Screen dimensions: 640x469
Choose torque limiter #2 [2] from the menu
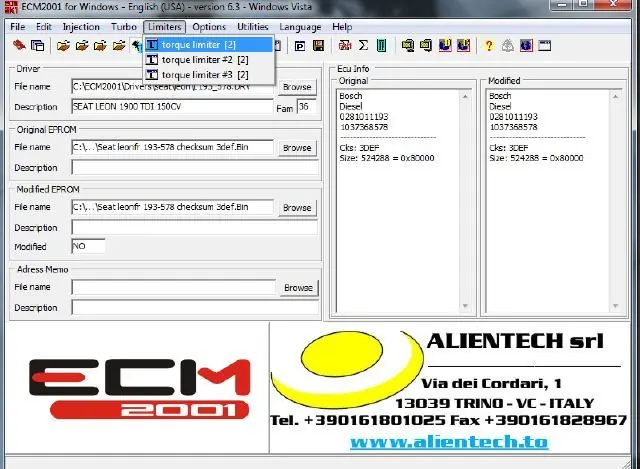pyautogui.click(x=209, y=60)
